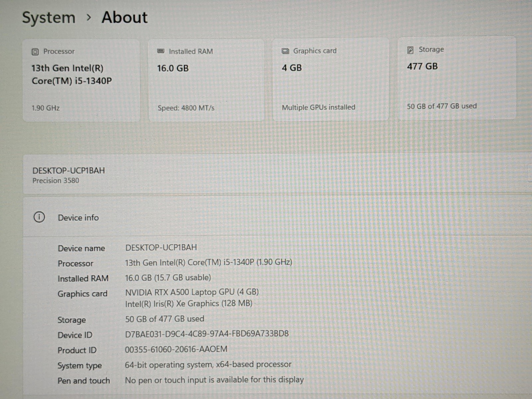Click the Processor label in the Device info list
The width and height of the screenshot is (532, 399).
pos(75,263)
